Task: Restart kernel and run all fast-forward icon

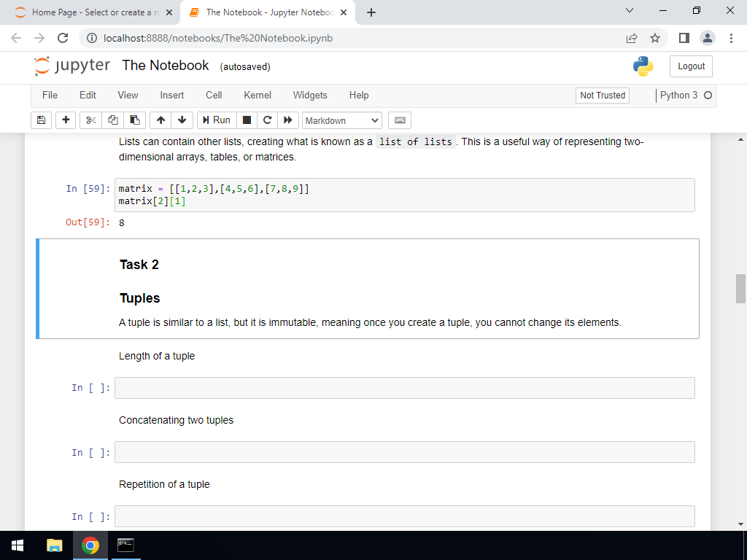Action: coord(287,120)
